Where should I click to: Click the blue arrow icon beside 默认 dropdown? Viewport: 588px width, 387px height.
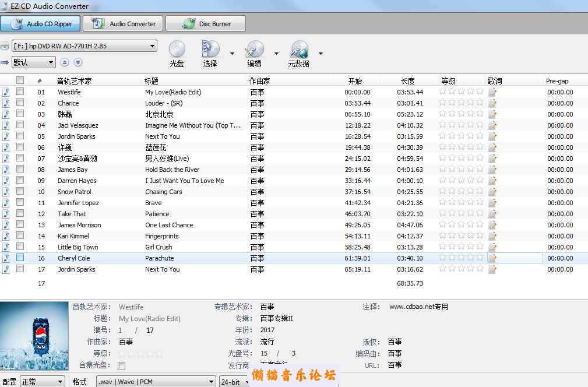pyautogui.click(x=5, y=62)
